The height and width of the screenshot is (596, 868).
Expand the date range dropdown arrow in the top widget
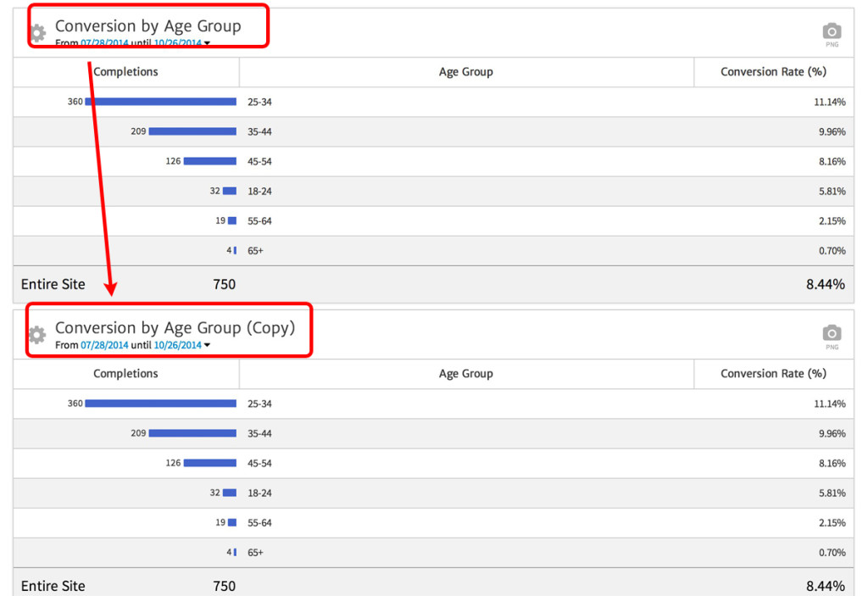(x=207, y=43)
